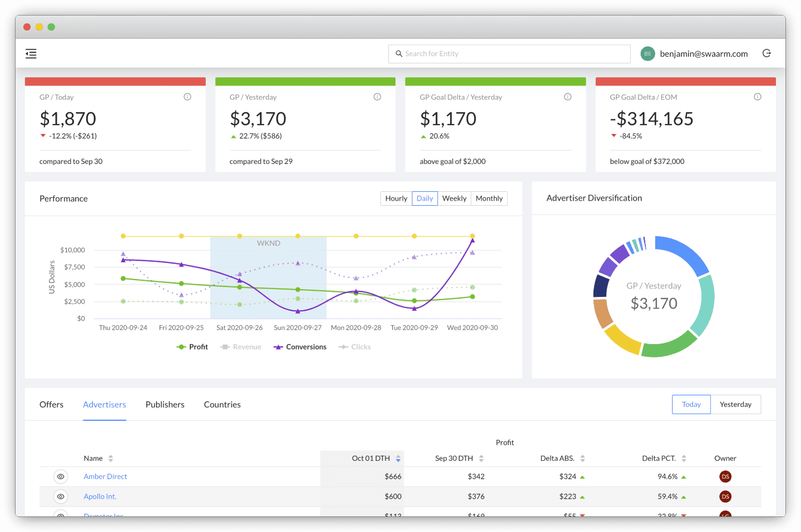Click red down arrow beside -12.2%

43,136
